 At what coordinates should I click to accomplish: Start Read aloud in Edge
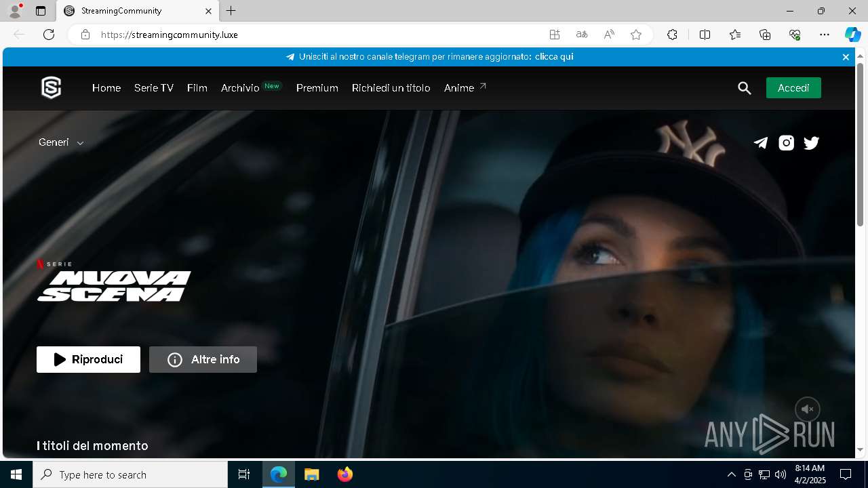coord(609,35)
